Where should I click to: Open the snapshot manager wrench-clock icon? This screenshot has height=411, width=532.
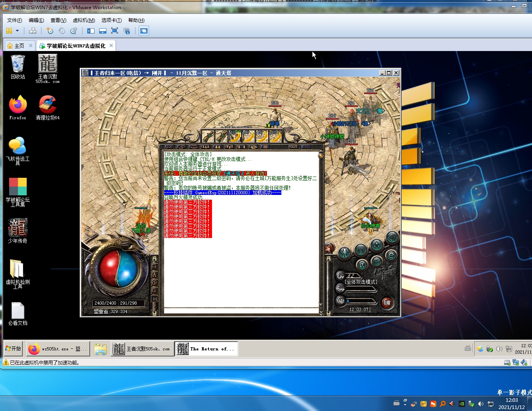click(x=74, y=31)
